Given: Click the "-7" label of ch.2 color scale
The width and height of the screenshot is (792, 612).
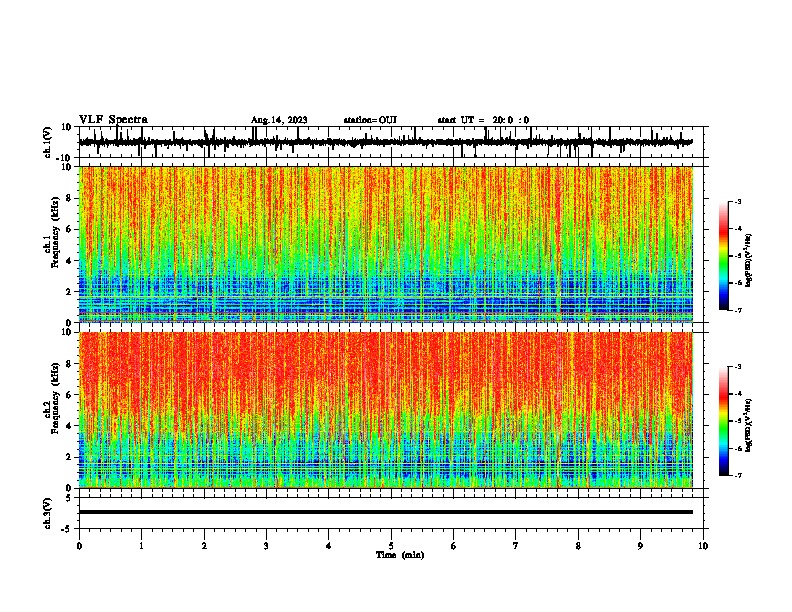Looking at the screenshot, I should pos(737,475).
